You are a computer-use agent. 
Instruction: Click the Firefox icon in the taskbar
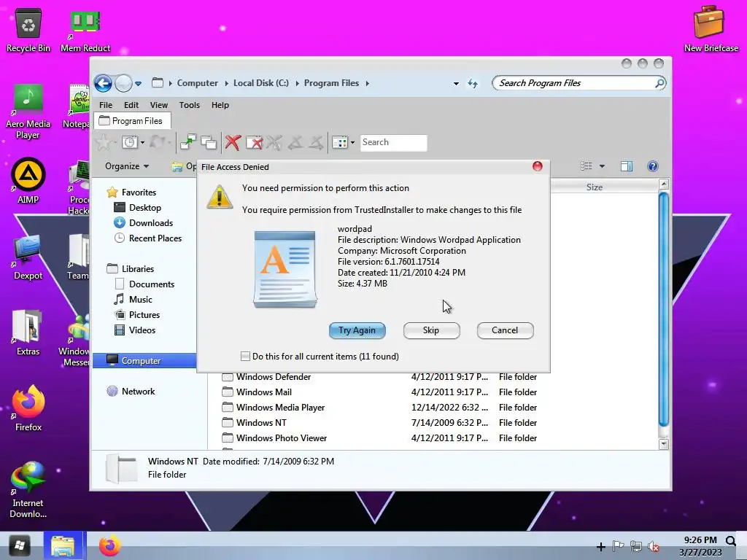tap(109, 546)
